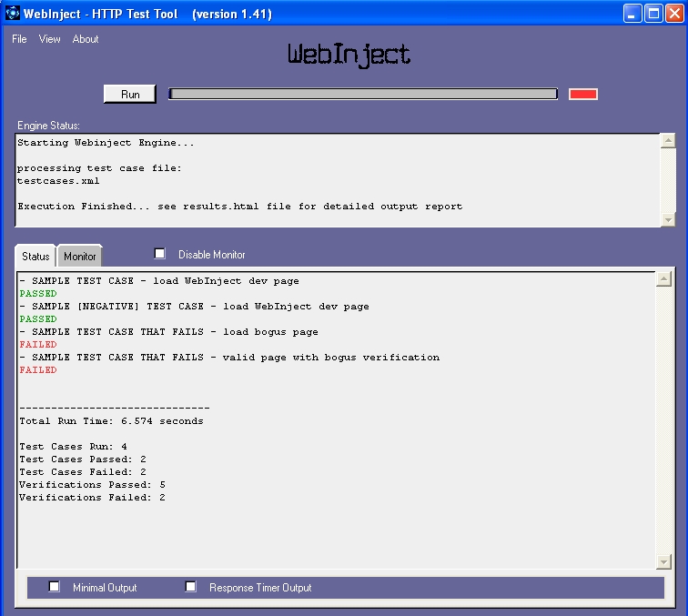Click Engine Status scroll down arrow

pos(668,219)
